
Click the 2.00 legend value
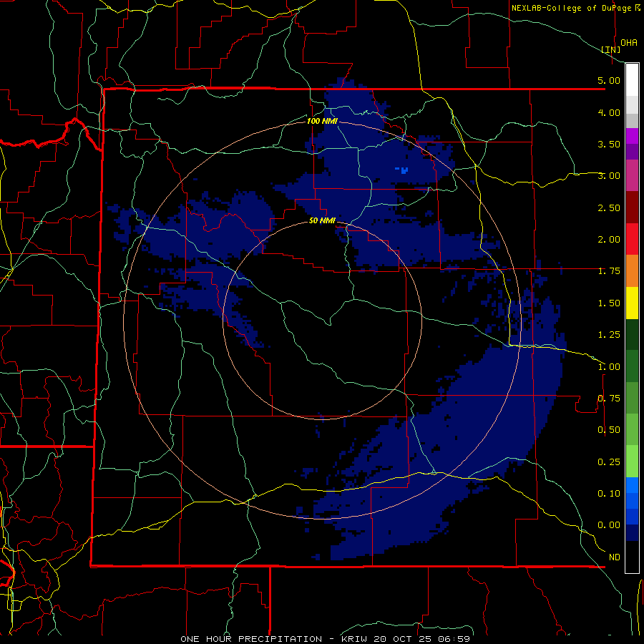coord(609,239)
